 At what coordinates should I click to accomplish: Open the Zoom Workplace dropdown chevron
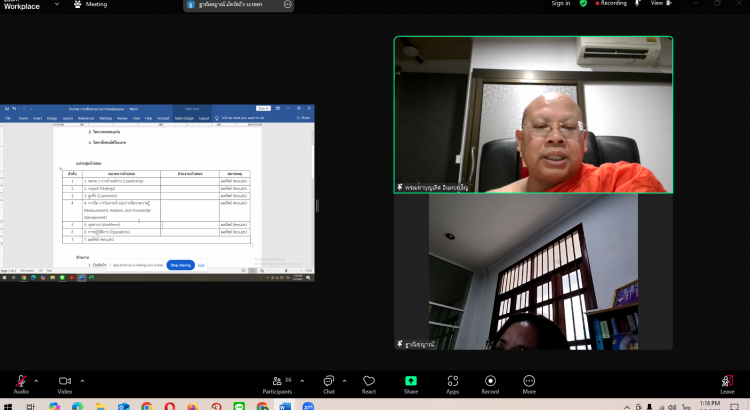57,4
